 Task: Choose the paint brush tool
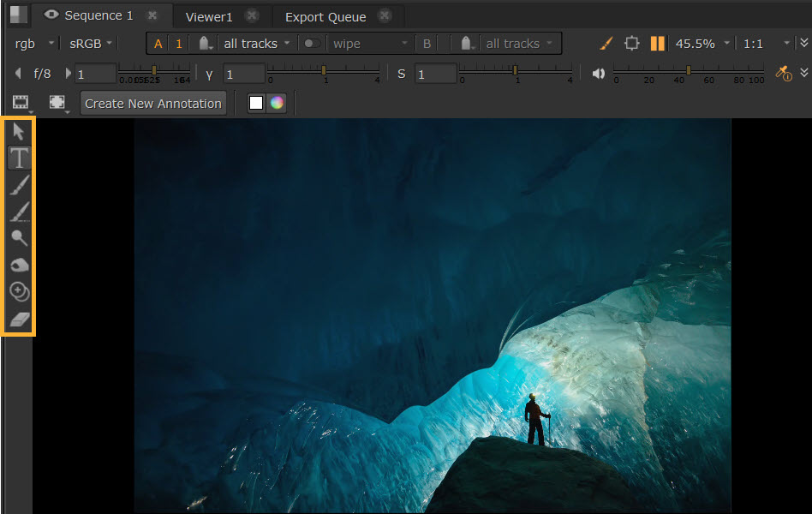pyautogui.click(x=19, y=184)
